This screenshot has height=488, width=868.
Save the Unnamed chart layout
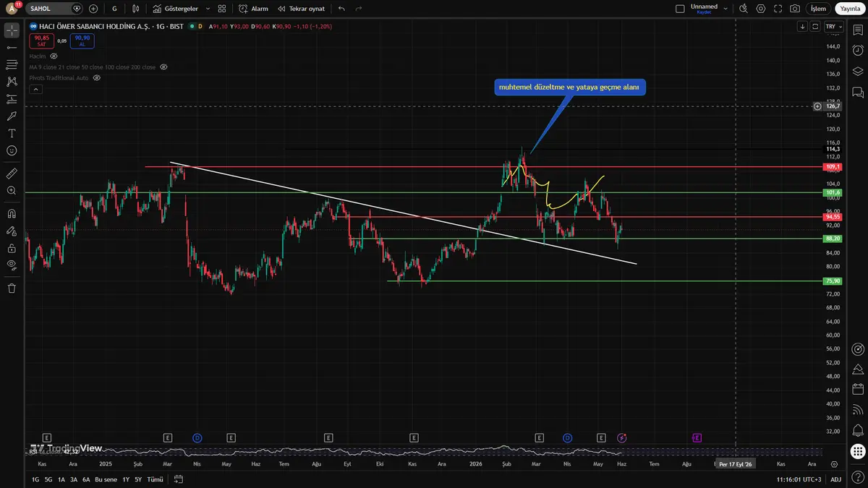[704, 9]
